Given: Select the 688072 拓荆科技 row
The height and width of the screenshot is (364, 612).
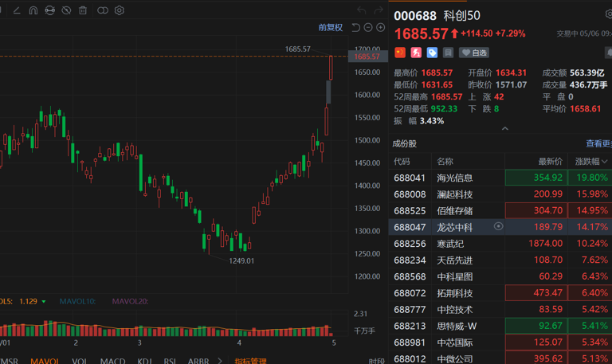Looking at the screenshot, I should point(500,292).
